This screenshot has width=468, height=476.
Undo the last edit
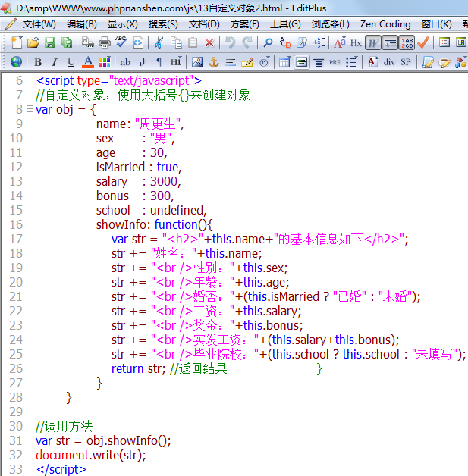(x=230, y=42)
